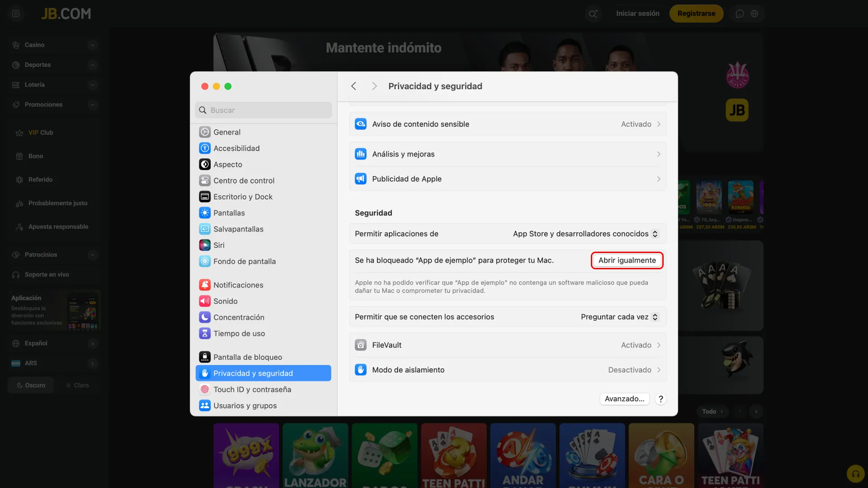The height and width of the screenshot is (488, 868).
Task: Open the Touch ID y contraseña fingerprint icon
Action: (x=205, y=389)
